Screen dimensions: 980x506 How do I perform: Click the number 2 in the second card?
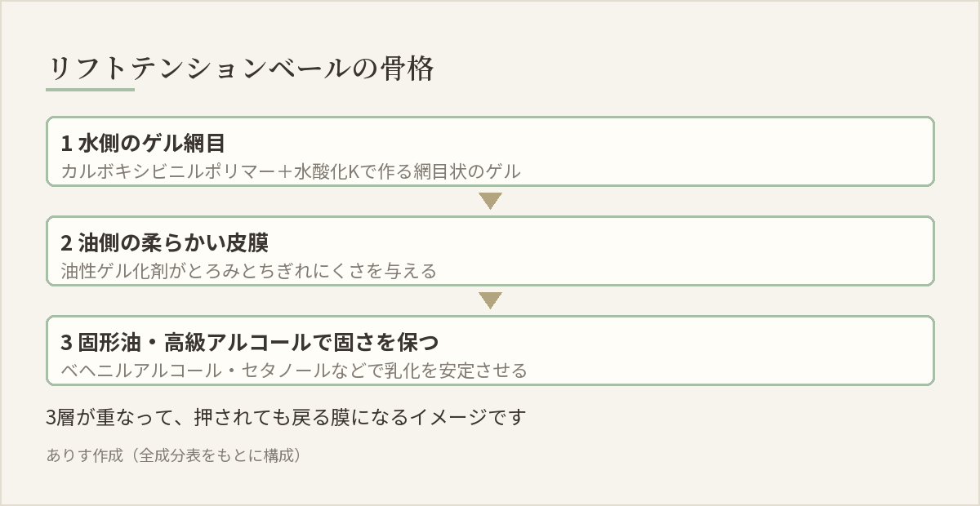pyautogui.click(x=66, y=243)
